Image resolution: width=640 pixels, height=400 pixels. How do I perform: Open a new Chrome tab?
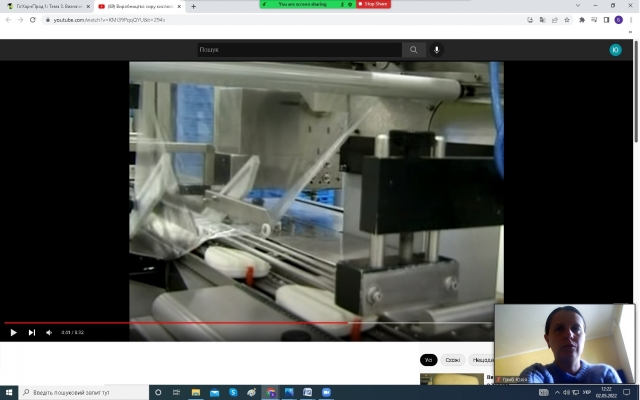pyautogui.click(x=194, y=6)
